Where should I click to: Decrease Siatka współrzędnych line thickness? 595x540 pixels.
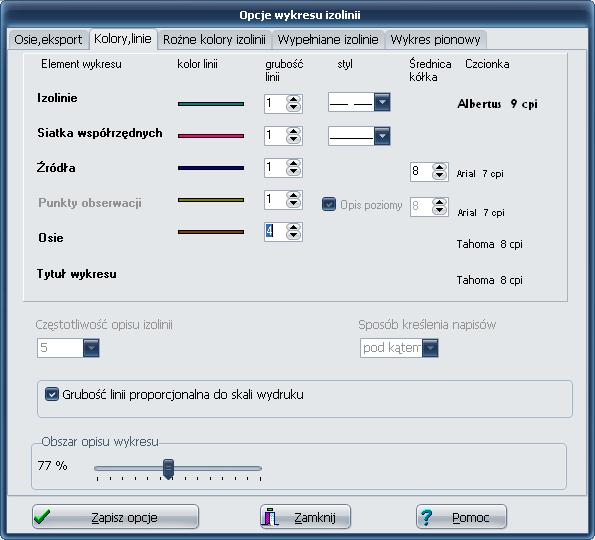pyautogui.click(x=293, y=139)
